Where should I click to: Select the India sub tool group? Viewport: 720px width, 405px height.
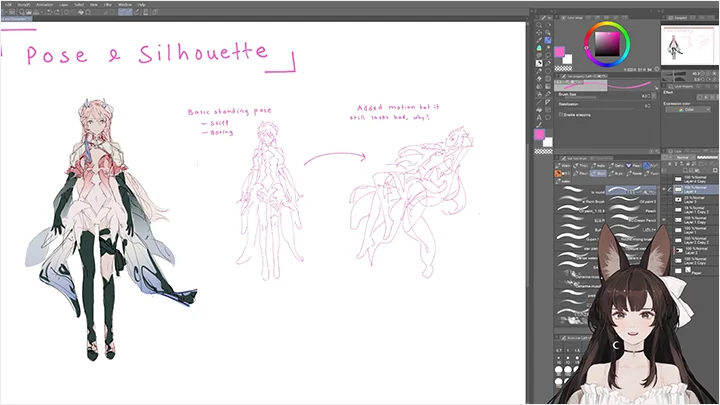(x=598, y=166)
